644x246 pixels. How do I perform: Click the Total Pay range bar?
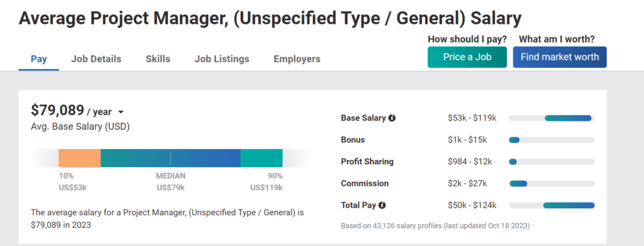click(552, 205)
